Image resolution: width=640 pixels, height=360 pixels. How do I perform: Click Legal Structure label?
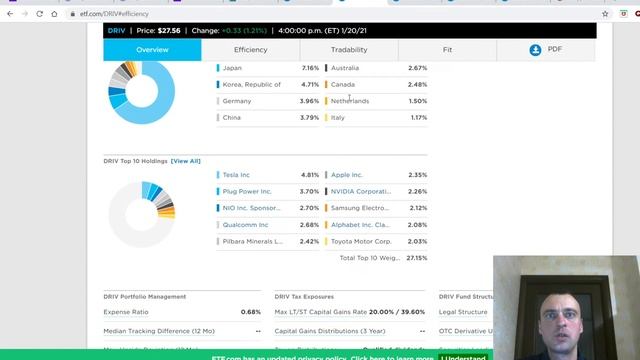point(463,312)
